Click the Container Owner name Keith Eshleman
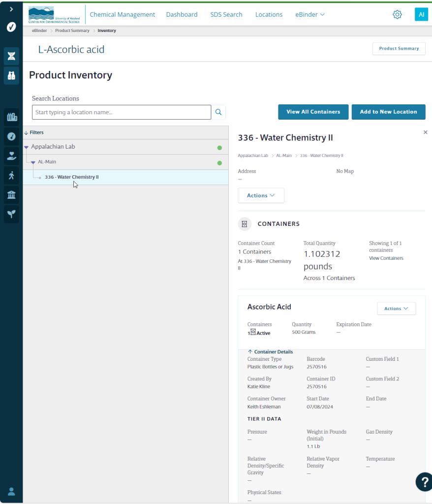 coord(264,407)
